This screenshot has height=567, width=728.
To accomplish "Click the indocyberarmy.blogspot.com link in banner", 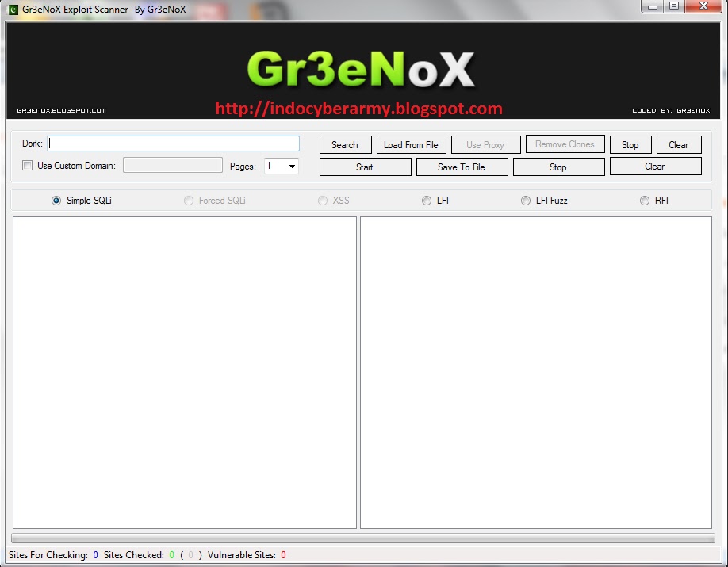I will pos(359,108).
